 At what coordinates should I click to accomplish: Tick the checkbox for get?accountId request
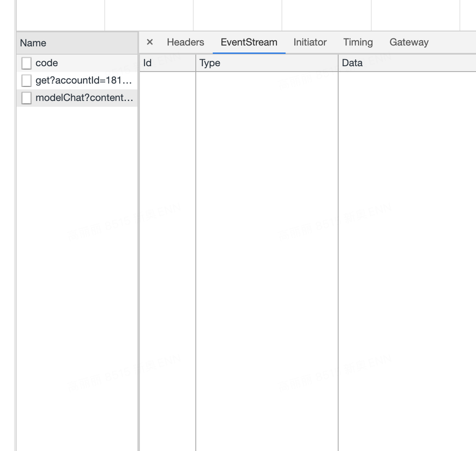tap(26, 81)
